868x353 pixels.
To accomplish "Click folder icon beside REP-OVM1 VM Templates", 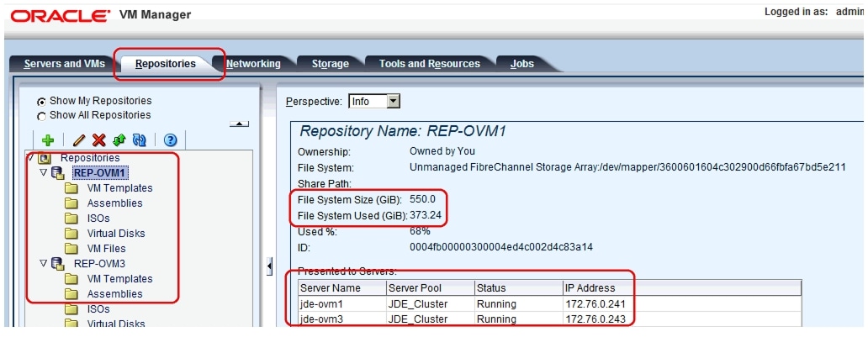I will point(71,188).
